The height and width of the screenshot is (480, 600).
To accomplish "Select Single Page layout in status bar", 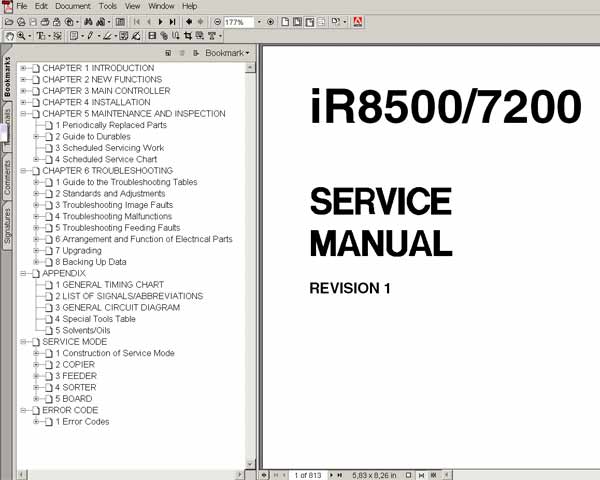I will click(409, 475).
